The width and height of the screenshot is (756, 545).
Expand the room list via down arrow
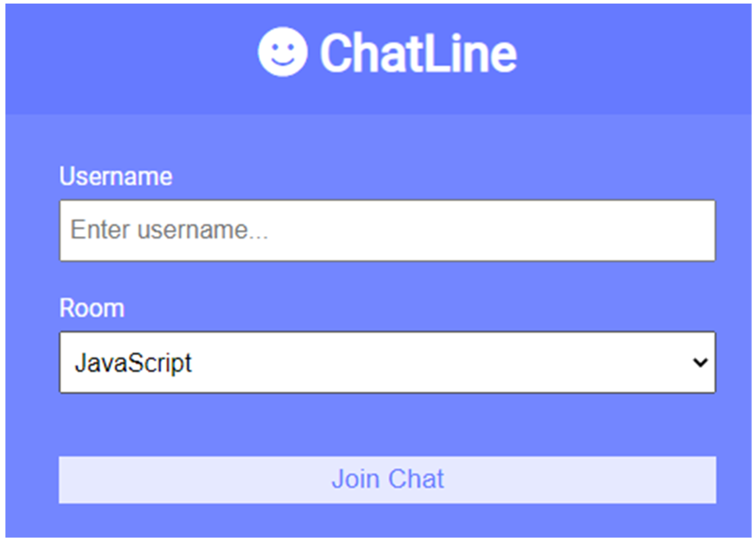700,363
